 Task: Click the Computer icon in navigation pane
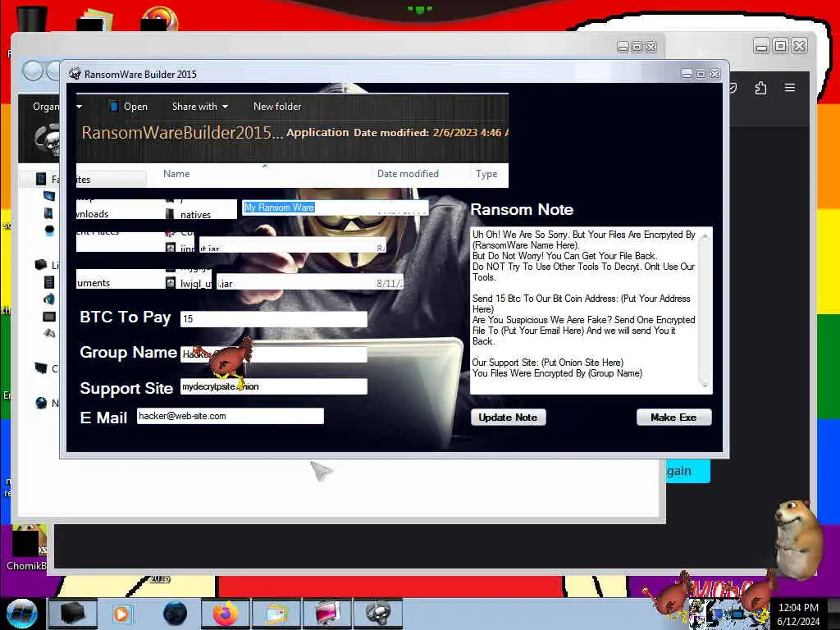[41, 368]
